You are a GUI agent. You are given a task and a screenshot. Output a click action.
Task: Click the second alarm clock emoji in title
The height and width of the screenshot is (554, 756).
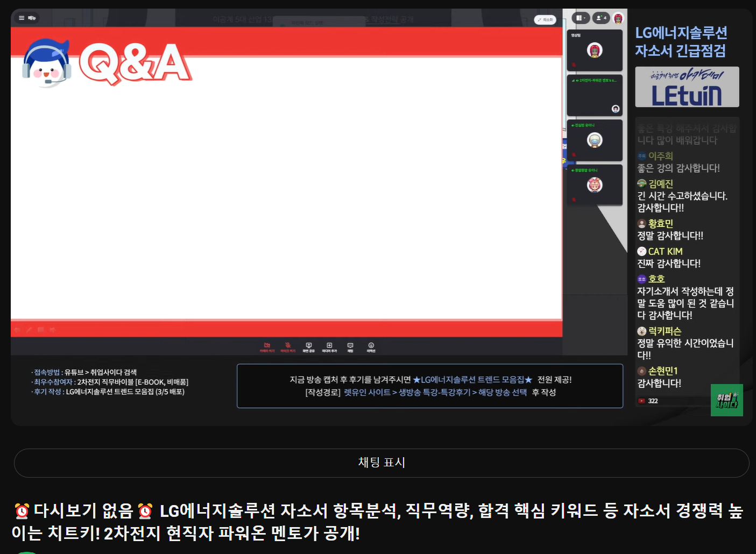[x=145, y=510]
